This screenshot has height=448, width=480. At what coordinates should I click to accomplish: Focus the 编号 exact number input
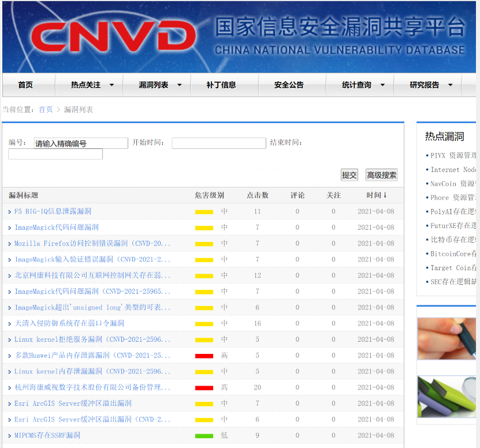pos(81,143)
